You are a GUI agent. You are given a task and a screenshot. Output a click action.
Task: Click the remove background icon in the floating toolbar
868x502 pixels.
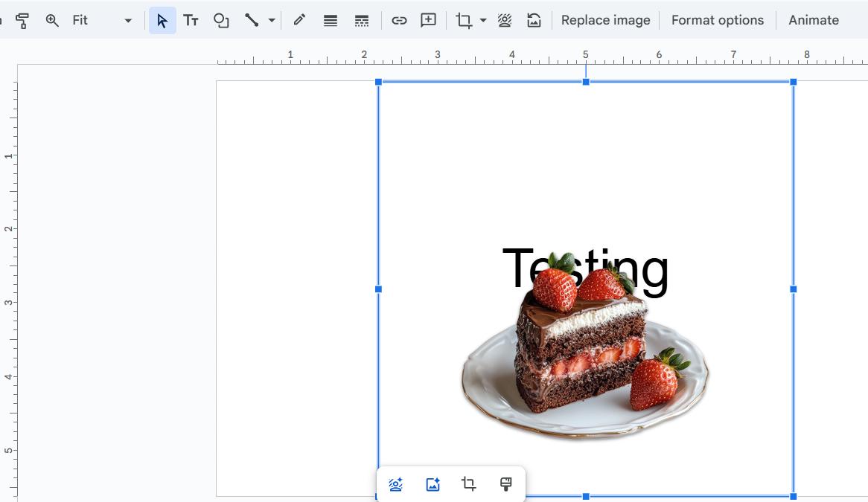tap(396, 484)
